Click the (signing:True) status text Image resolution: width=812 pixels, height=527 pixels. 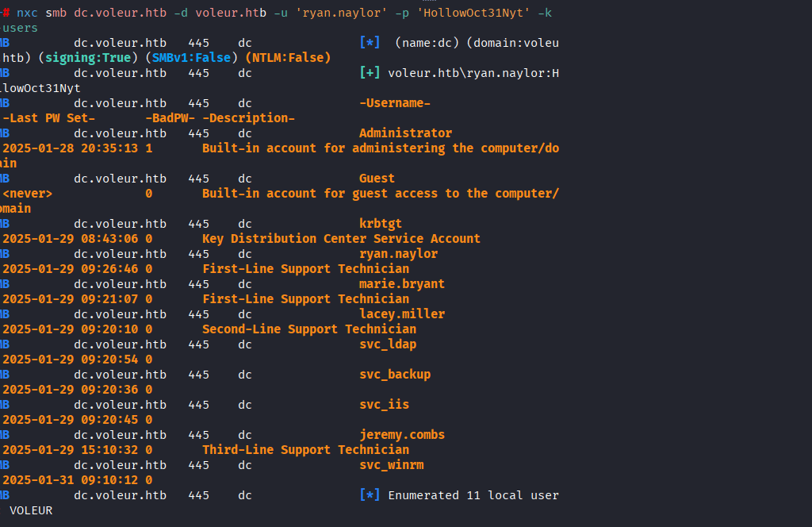click(x=81, y=58)
